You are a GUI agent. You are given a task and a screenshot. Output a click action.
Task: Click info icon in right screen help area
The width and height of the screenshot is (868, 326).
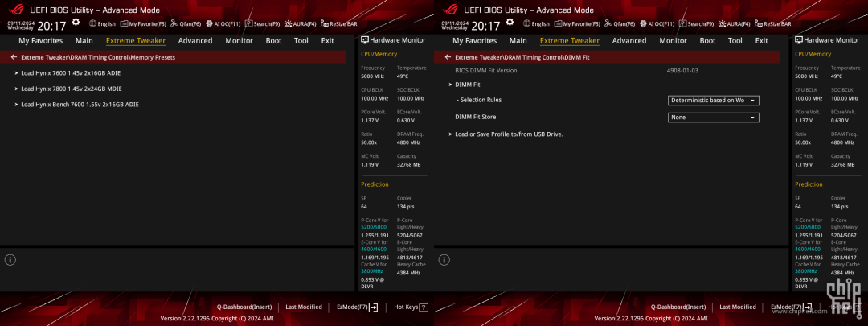(444, 259)
